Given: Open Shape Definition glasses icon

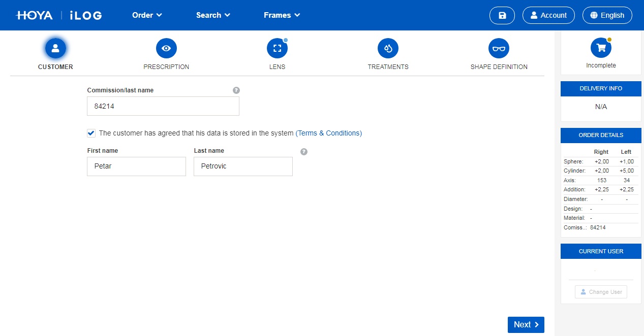Looking at the screenshot, I should (x=499, y=48).
